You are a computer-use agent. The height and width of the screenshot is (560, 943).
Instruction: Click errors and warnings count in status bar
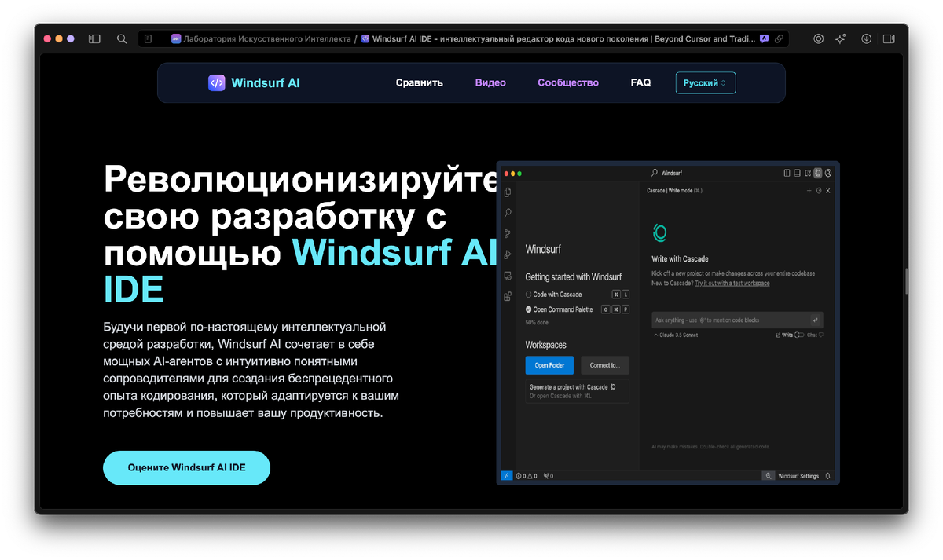pos(527,476)
